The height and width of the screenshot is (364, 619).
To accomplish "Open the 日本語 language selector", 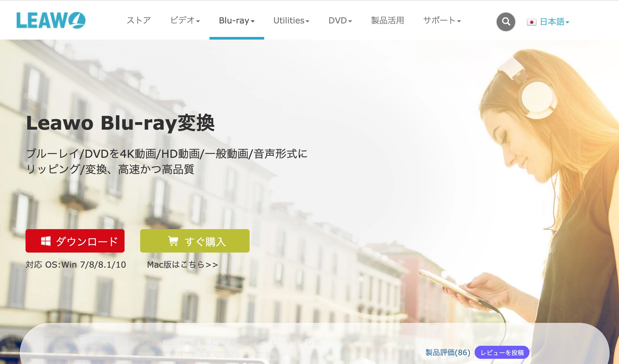I will click(554, 22).
